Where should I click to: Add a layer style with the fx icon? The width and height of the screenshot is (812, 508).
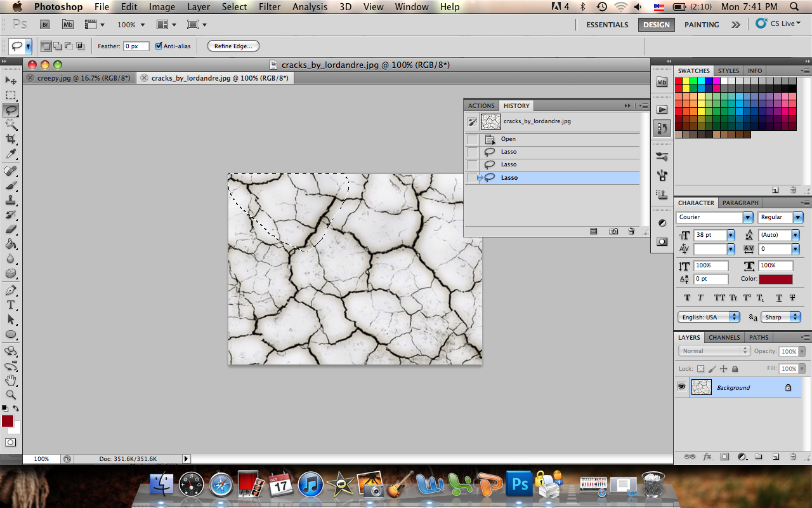[x=707, y=457]
